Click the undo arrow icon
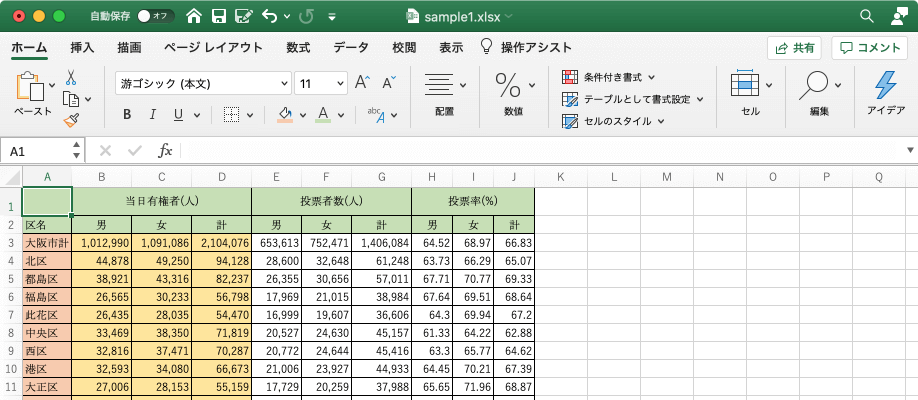Image resolution: width=918 pixels, height=400 pixels. coord(270,16)
